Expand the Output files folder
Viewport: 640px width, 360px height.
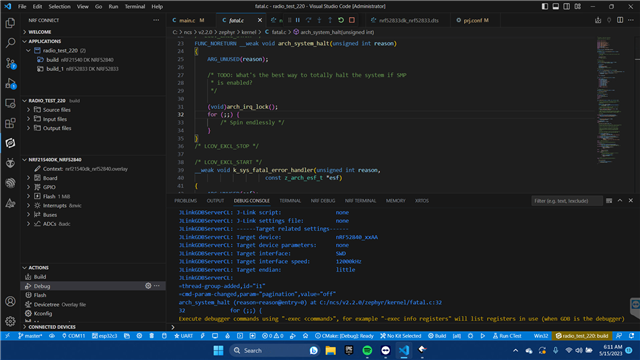pos(28,128)
